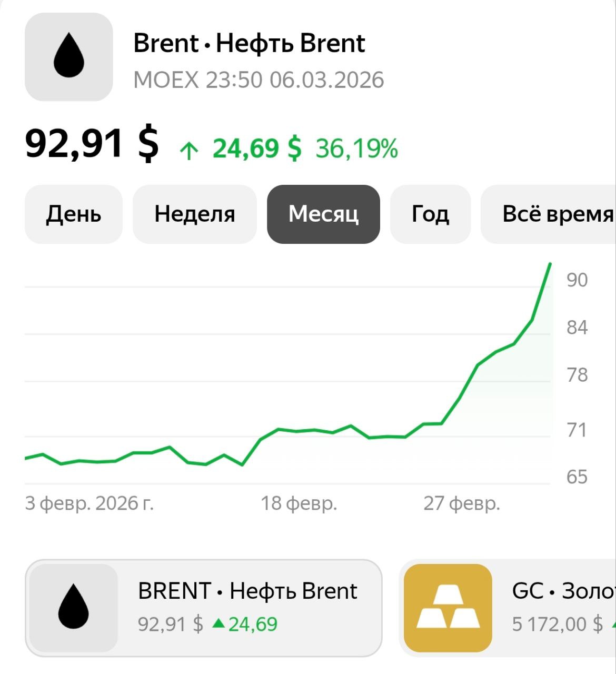Click the green up arrow beside price change
The width and height of the screenshot is (616, 674).
[188, 151]
